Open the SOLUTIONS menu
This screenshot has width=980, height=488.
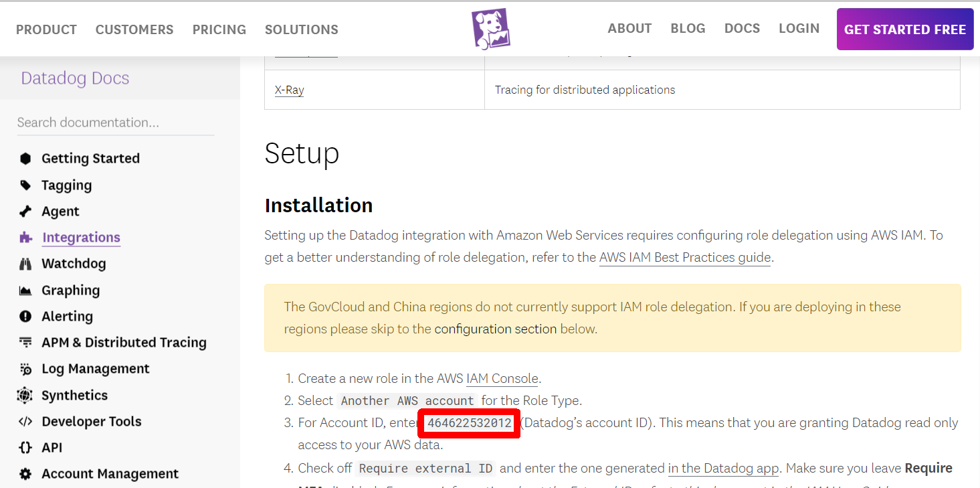pos(301,29)
